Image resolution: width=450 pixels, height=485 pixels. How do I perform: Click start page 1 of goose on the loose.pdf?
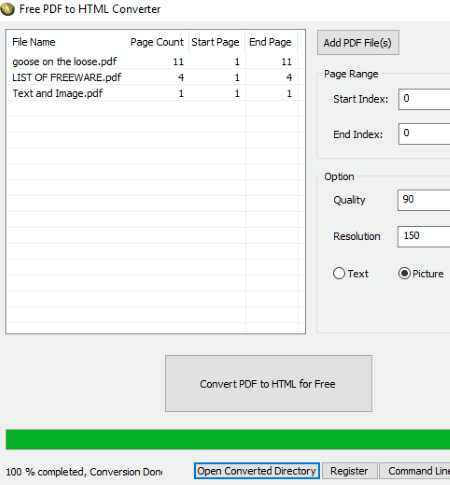click(237, 62)
